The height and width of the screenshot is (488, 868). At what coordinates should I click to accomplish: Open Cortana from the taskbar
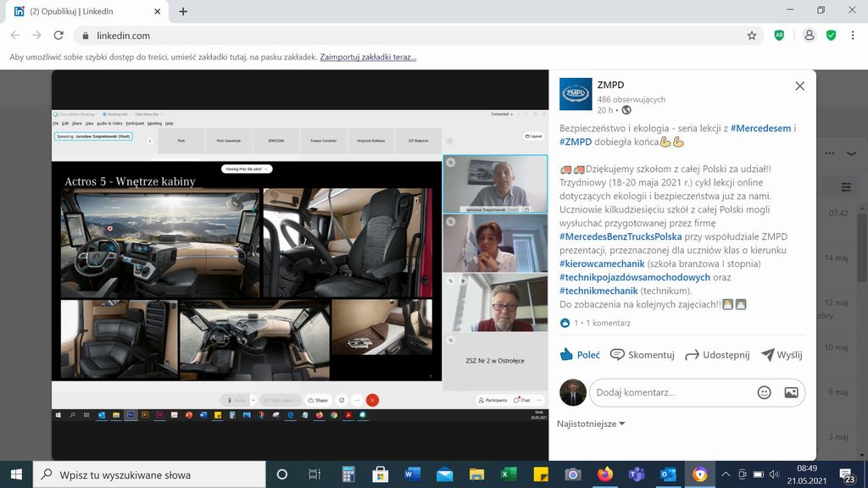[281, 474]
